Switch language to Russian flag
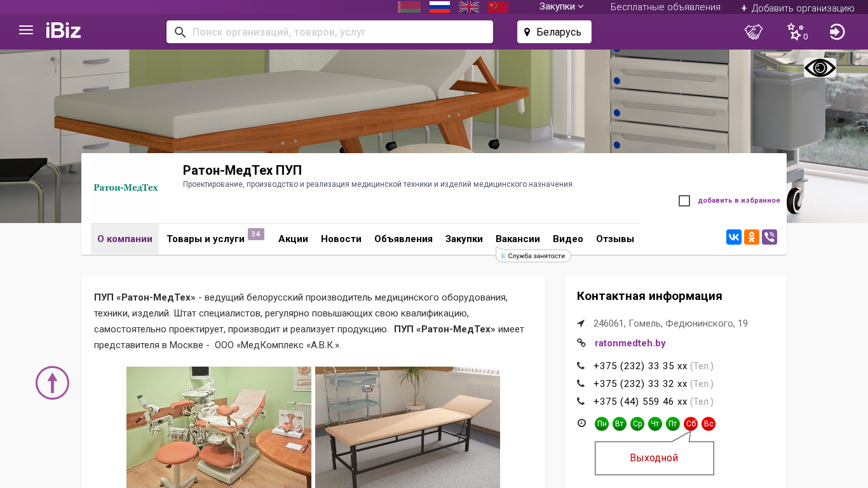The height and width of the screenshot is (488, 868). point(440,7)
